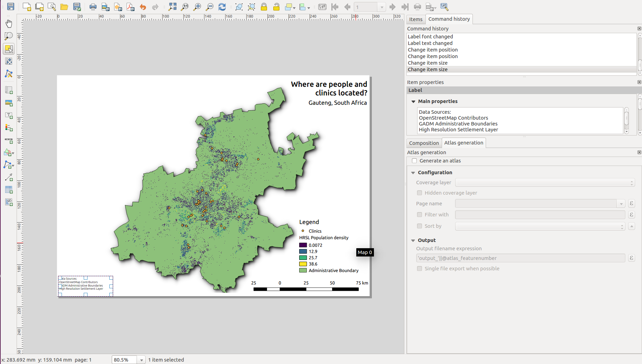Enable Generate an atlas checkbox
Screen dimensions: 642x364
[414, 161]
